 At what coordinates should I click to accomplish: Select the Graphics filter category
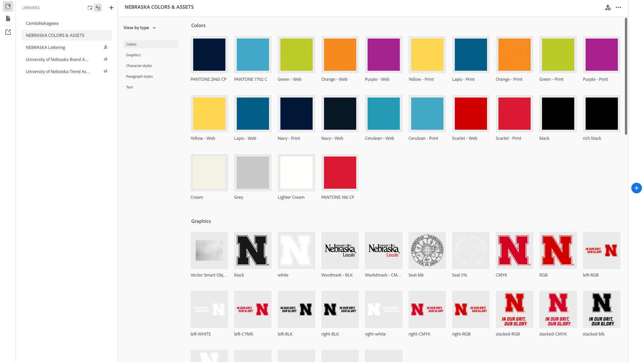pos(133,55)
